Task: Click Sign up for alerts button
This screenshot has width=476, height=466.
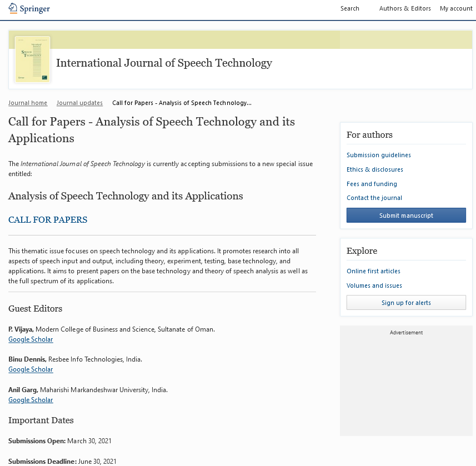Action: pos(406,303)
